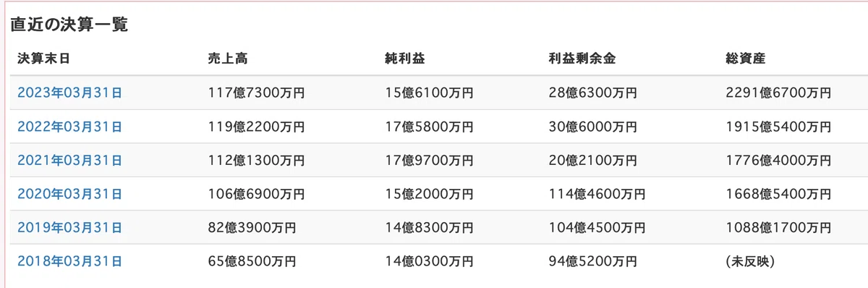Open the 2022年03月31日 settlement link
868x288 pixels.
point(69,127)
